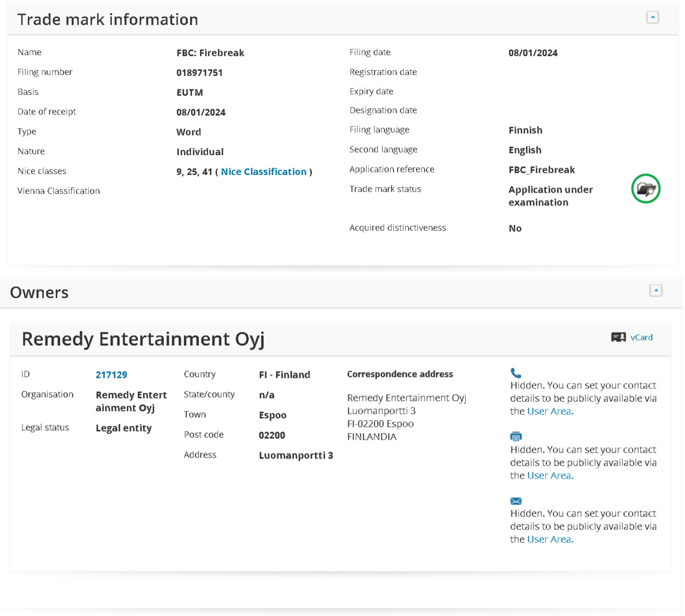The width and height of the screenshot is (685, 616).
Task: Select application reference FBC_Firebreak
Action: (542, 170)
